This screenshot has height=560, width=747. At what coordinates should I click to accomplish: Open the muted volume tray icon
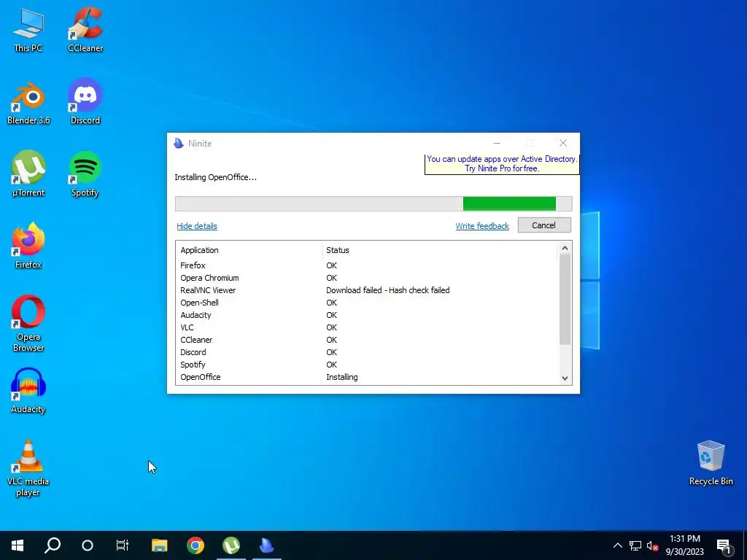652,545
